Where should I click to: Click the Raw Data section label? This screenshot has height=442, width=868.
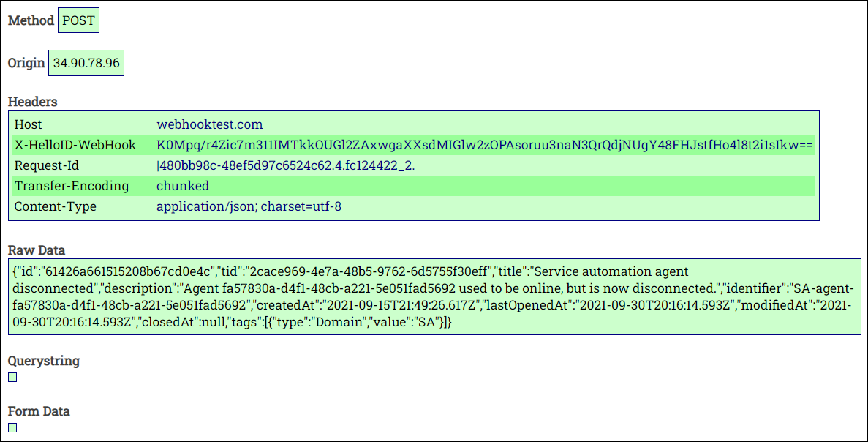(37, 250)
